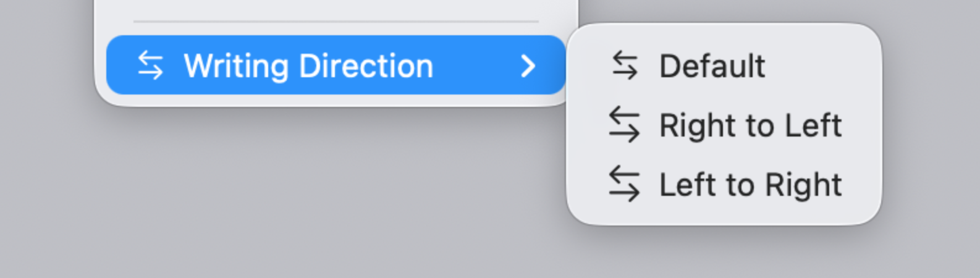980x278 pixels.
Task: Click the "Default" text label
Action: [x=712, y=65]
